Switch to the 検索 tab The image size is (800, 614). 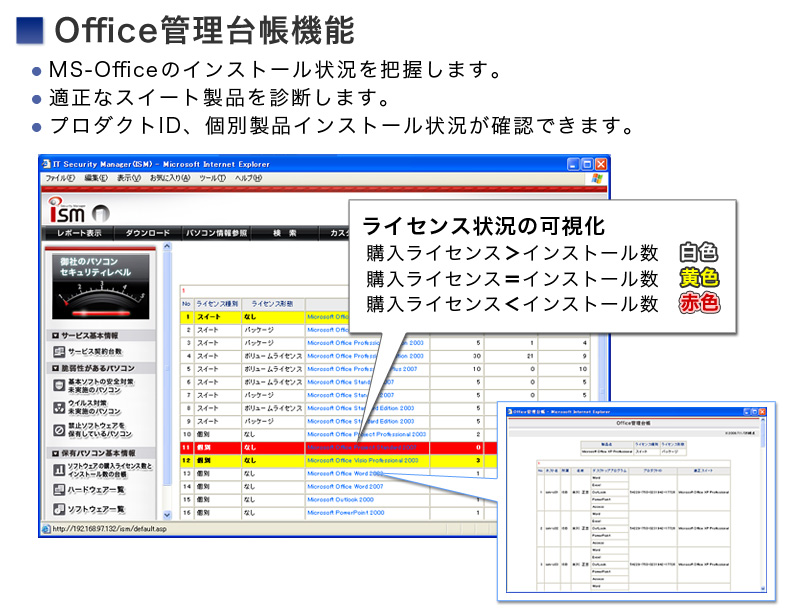[x=284, y=233]
